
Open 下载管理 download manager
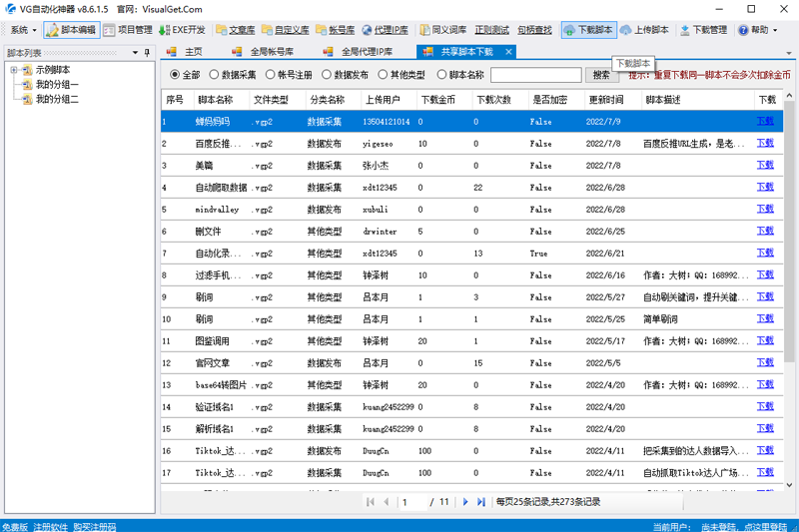tap(703, 30)
